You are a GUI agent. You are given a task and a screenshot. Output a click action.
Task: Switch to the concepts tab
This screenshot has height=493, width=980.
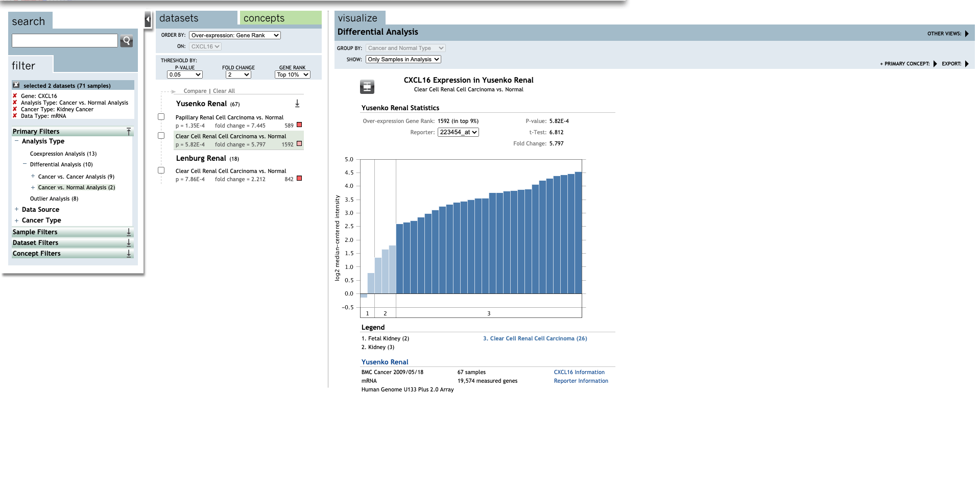[x=281, y=18]
